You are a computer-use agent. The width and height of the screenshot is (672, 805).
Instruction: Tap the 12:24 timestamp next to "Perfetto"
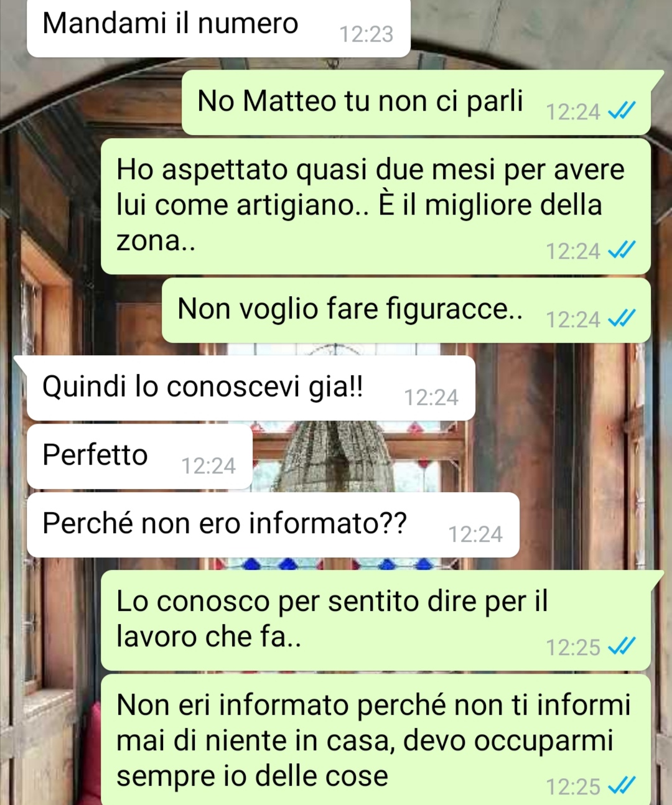[208, 465]
